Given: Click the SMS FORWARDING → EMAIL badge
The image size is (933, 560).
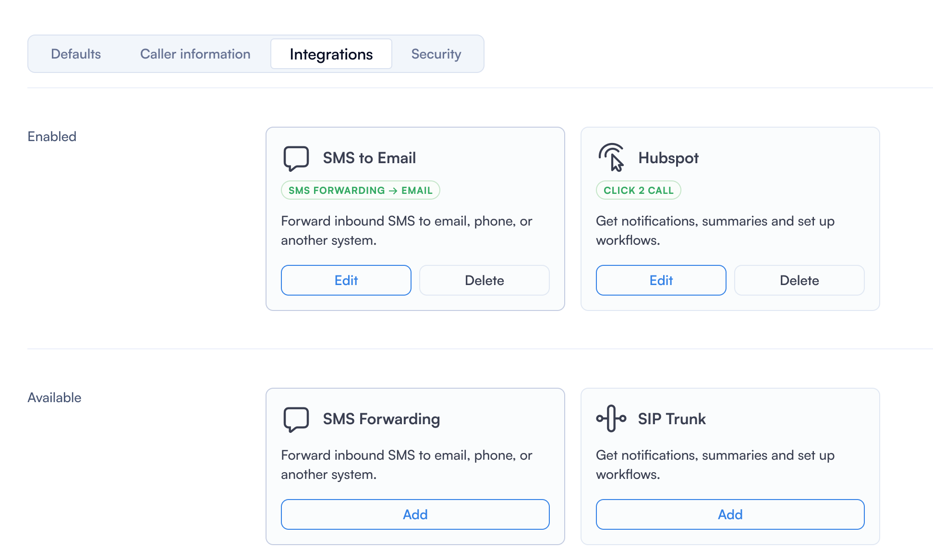Looking at the screenshot, I should tap(360, 190).
